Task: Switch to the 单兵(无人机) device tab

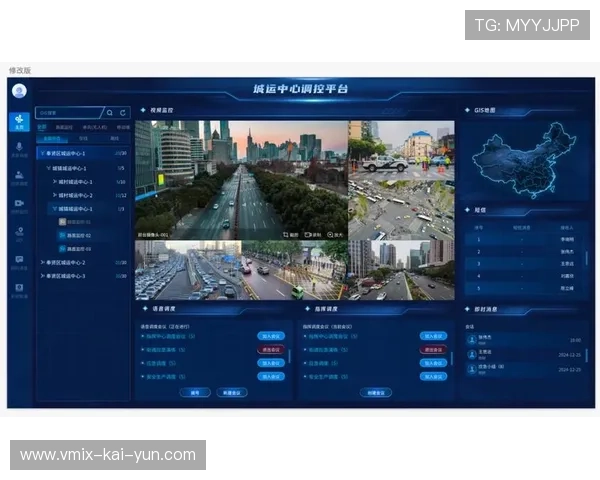Action: pyautogui.click(x=95, y=127)
